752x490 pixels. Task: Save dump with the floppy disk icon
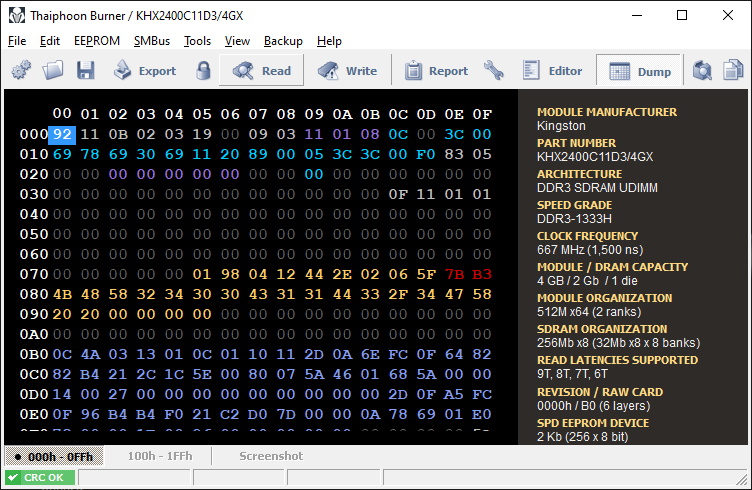tap(85, 70)
